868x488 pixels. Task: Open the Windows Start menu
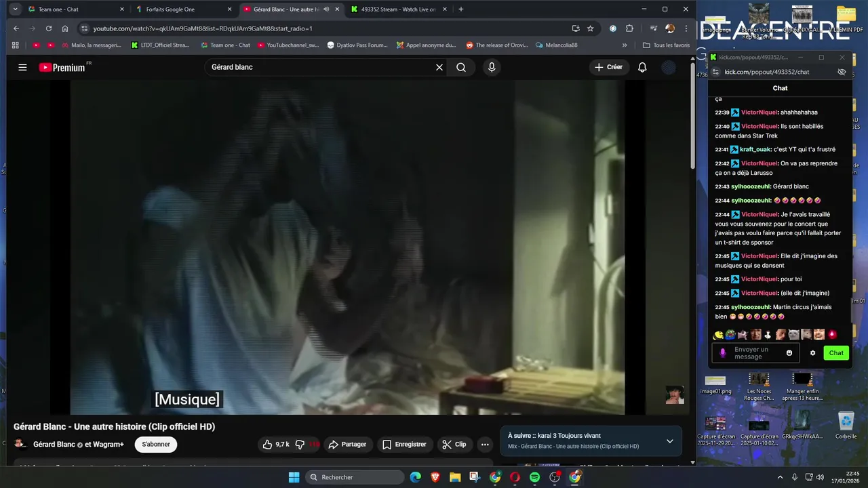(x=294, y=477)
